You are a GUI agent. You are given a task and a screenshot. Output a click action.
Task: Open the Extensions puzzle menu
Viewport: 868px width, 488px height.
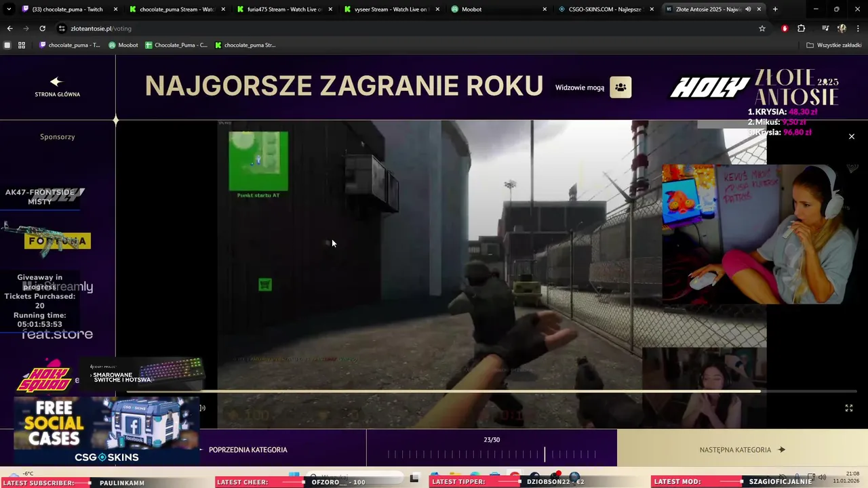(x=802, y=28)
